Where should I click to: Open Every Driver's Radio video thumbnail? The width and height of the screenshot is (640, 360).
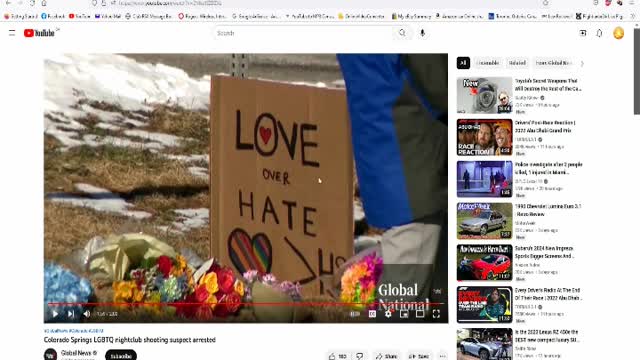coord(484,304)
